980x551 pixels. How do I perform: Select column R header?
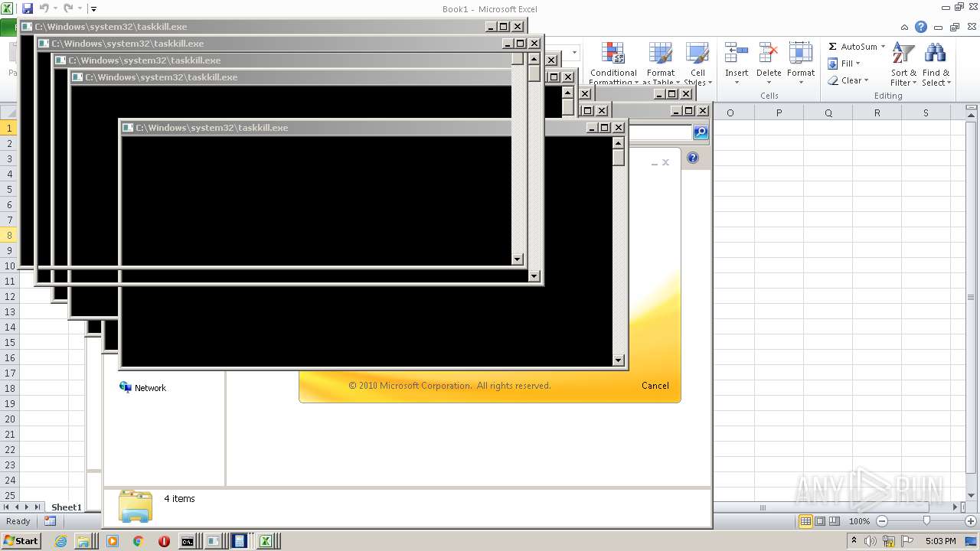pos(877,112)
